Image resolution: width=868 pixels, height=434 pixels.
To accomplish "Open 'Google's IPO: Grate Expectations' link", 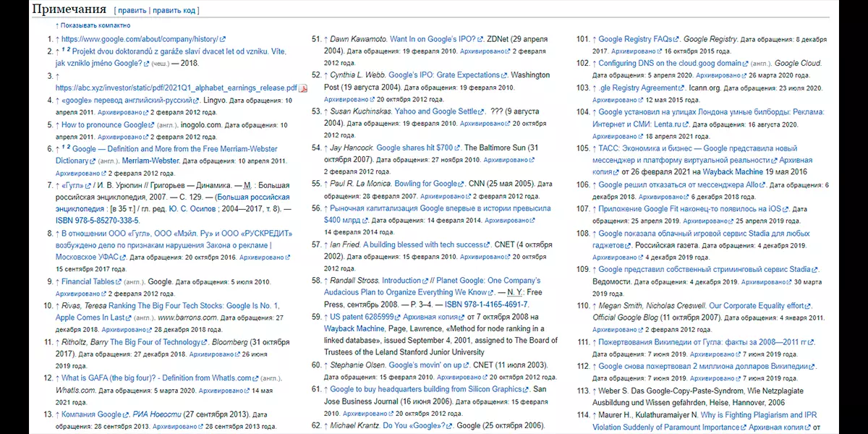I will click(x=448, y=75).
